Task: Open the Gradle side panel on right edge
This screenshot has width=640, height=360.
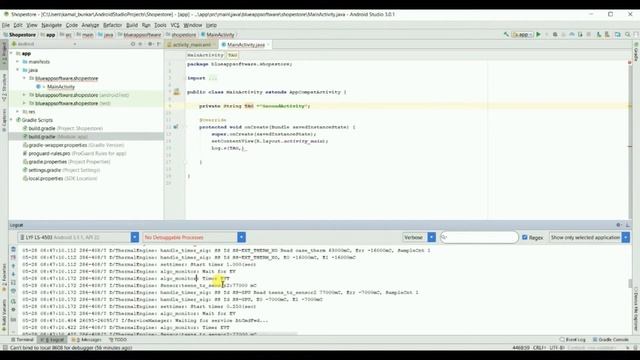Action: [636, 52]
